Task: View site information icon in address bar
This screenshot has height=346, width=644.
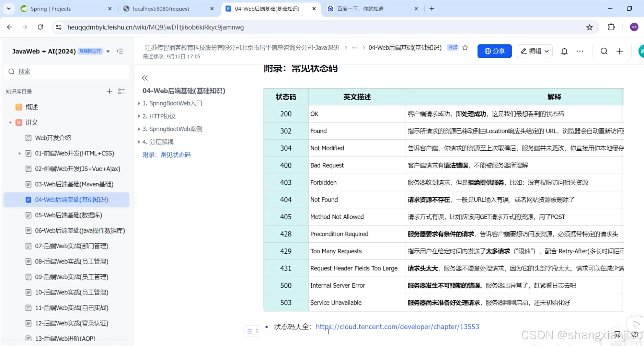Action: [x=59, y=27]
